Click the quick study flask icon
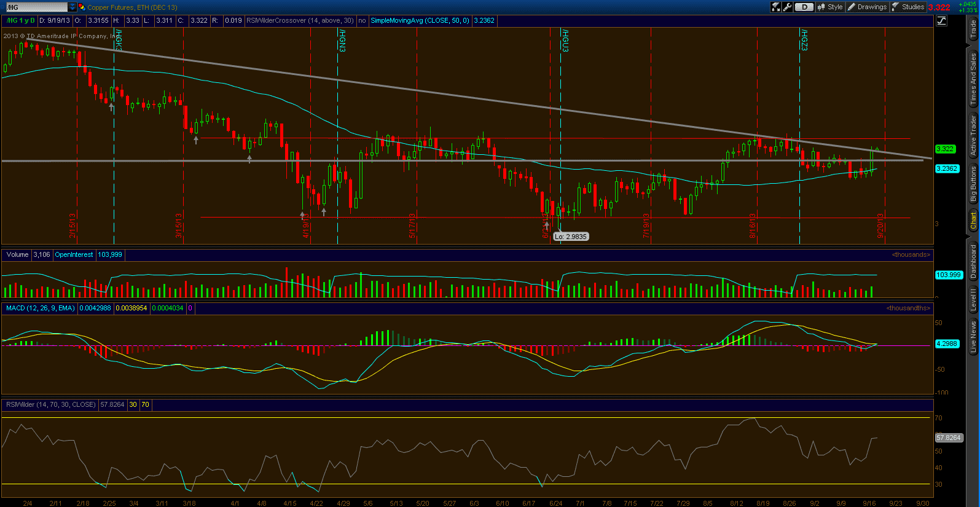This screenshot has height=507, width=980. click(x=776, y=7)
